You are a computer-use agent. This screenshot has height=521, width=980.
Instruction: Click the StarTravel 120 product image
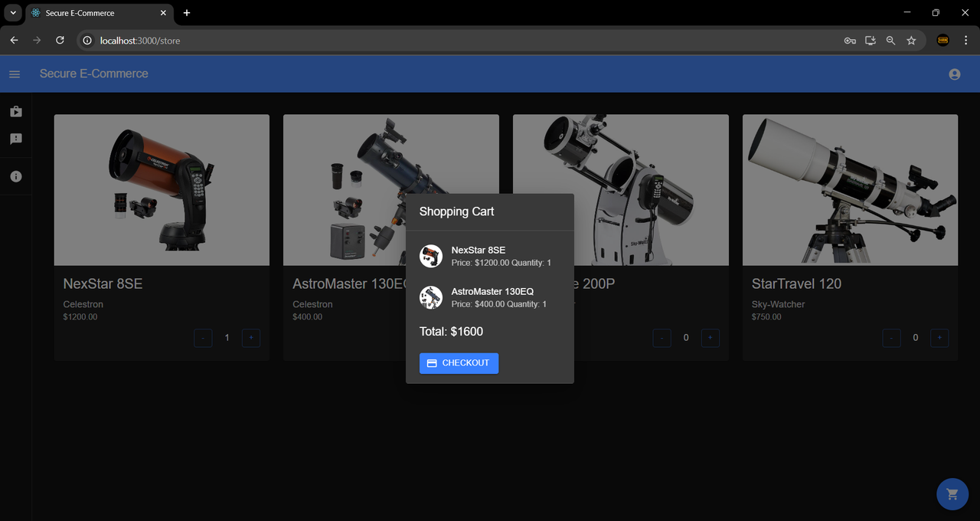[x=851, y=190]
